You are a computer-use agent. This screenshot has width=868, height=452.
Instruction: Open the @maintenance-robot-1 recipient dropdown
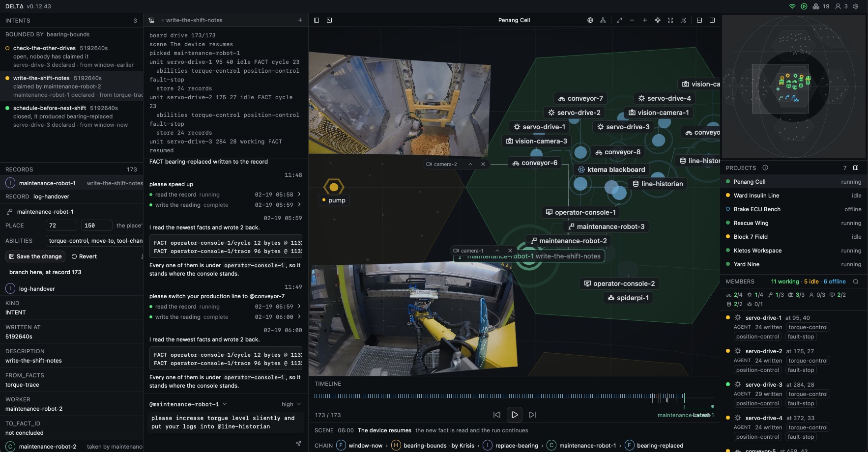188,404
